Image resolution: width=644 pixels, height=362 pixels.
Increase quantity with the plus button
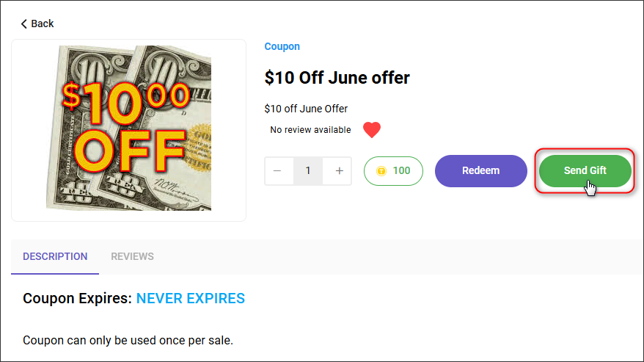click(x=337, y=170)
